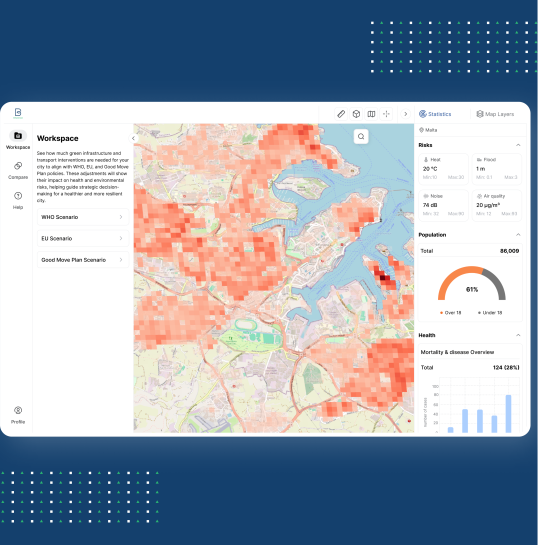
Task: Click the map search magnifier button
Action: pos(361,136)
